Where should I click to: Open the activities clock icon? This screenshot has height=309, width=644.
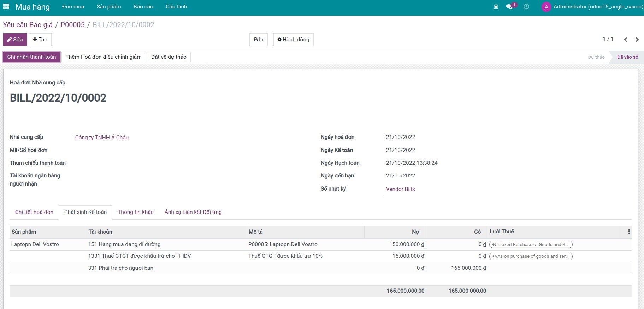click(x=526, y=7)
